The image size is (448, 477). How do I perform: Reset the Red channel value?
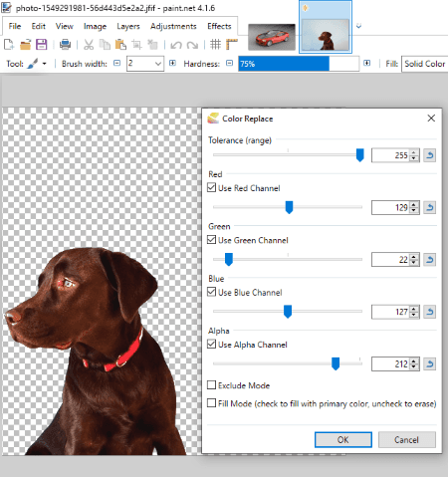pyautogui.click(x=429, y=208)
